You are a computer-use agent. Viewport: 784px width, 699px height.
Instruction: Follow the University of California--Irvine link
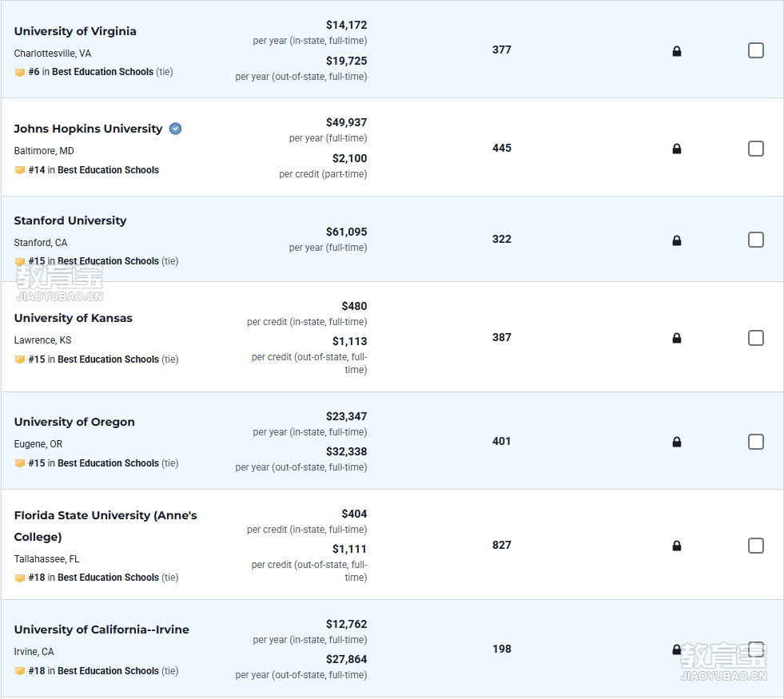[x=101, y=629]
